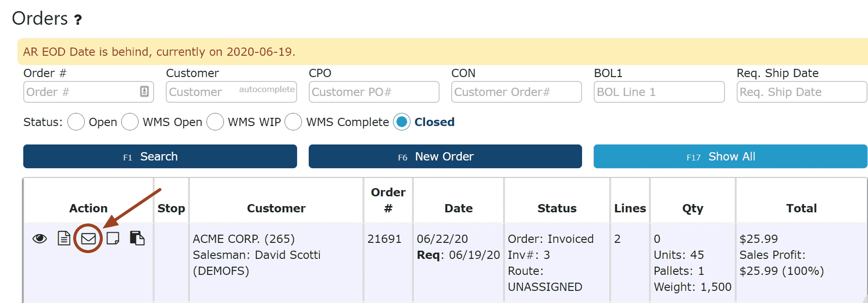868x303 pixels.
Task: Click the help question mark beside Orders
Action: tap(78, 20)
